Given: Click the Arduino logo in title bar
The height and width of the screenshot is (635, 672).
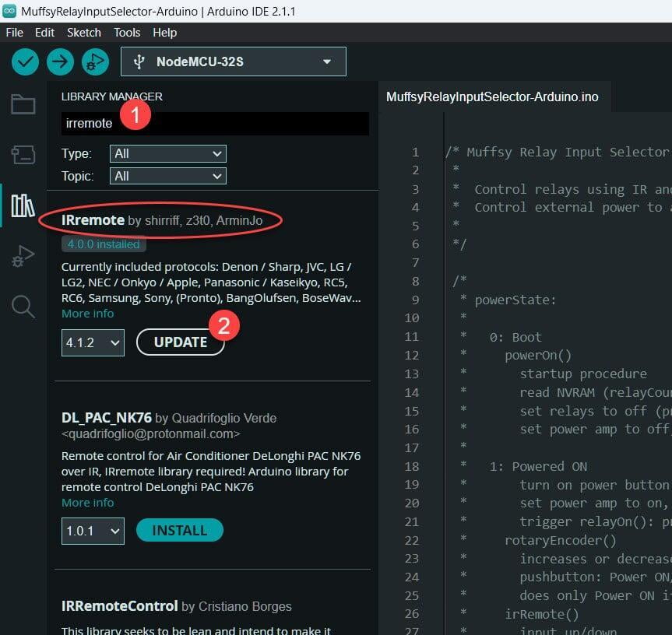Looking at the screenshot, I should click(9, 11).
